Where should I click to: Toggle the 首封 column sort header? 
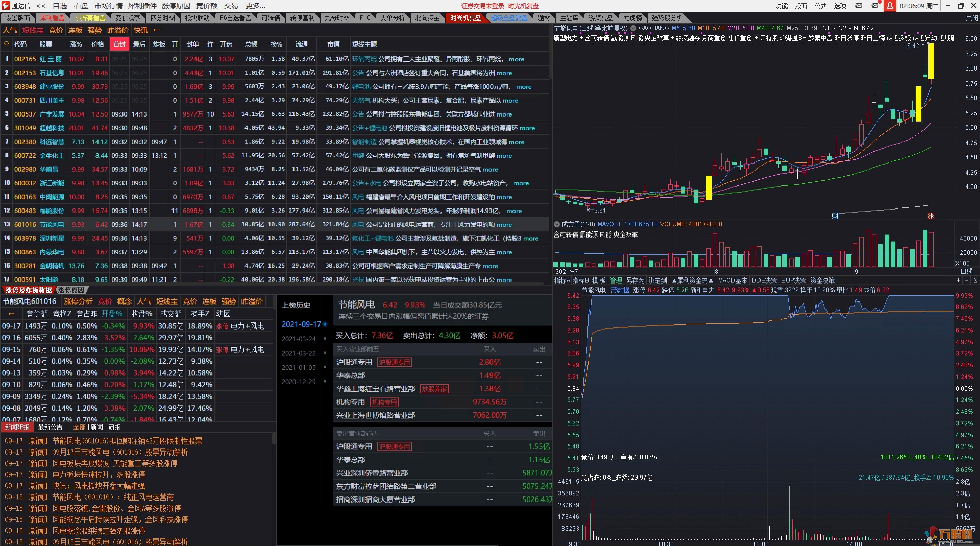coord(119,44)
